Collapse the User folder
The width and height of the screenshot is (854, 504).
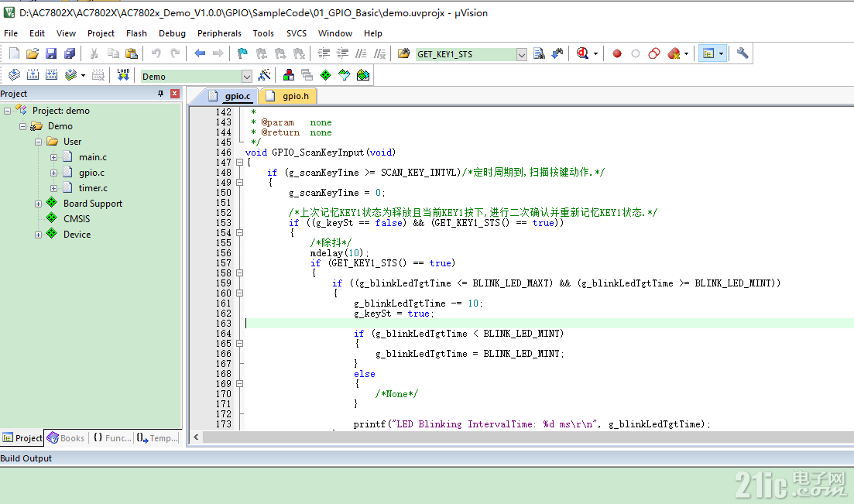[x=38, y=142]
